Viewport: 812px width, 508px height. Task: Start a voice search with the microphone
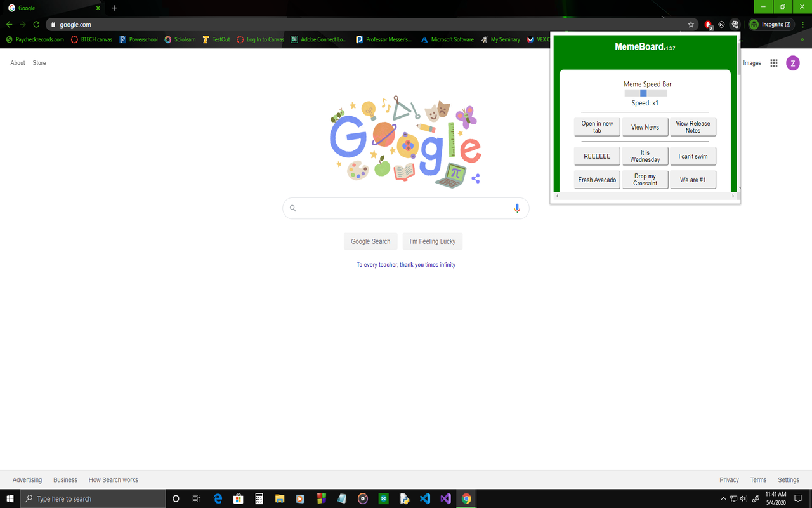(x=517, y=208)
